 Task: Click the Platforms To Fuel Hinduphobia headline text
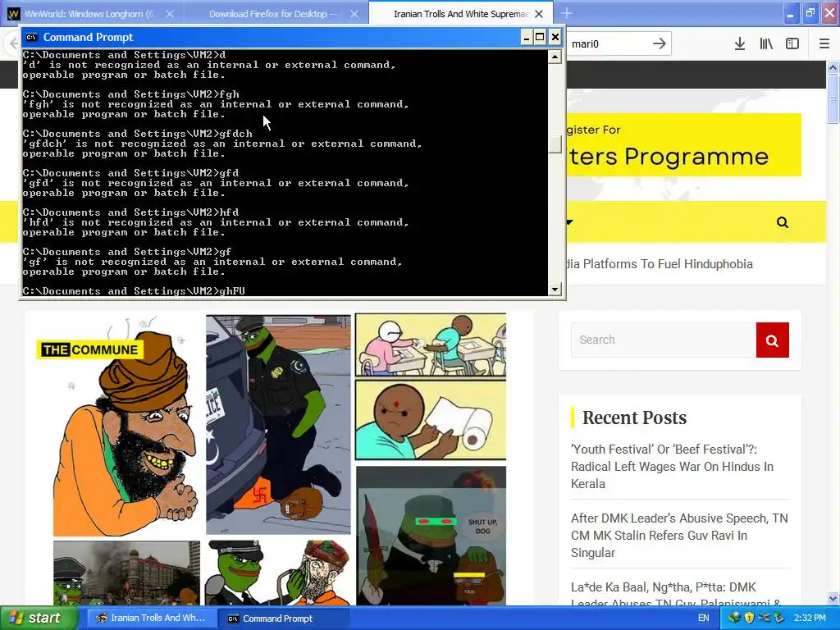click(668, 264)
